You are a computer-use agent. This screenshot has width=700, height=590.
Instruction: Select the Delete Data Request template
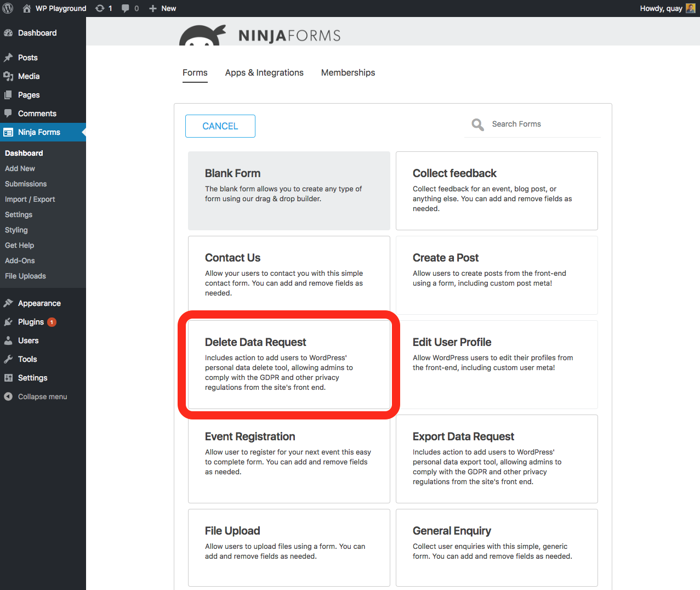click(289, 365)
